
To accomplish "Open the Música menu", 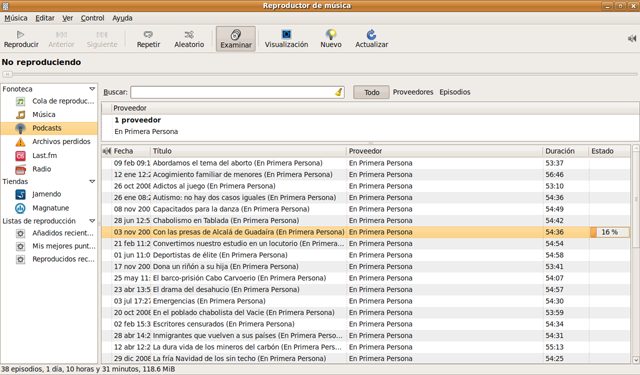I will pos(16,18).
